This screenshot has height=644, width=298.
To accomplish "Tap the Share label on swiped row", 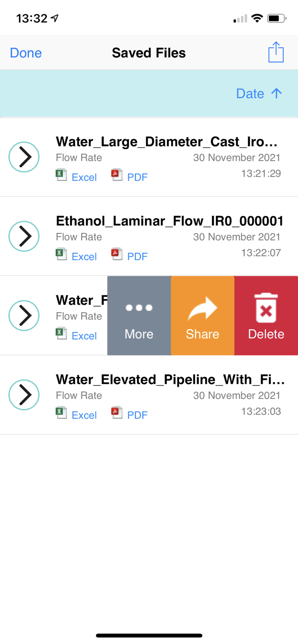I will click(x=202, y=334).
